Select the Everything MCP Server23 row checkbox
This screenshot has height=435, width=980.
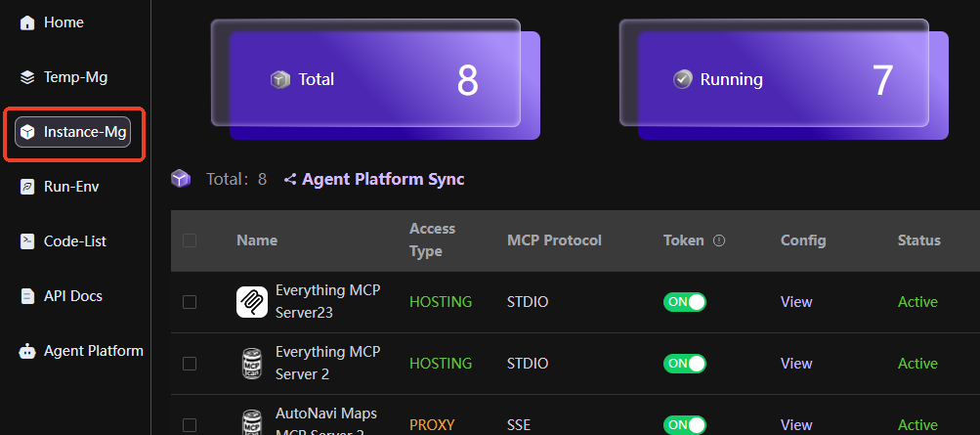pyautogui.click(x=190, y=302)
